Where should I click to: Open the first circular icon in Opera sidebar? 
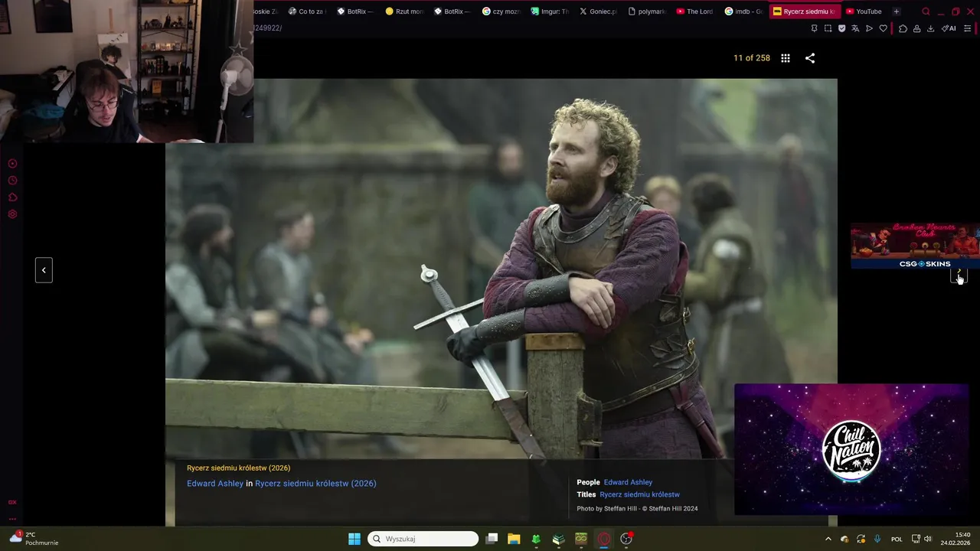click(12, 164)
